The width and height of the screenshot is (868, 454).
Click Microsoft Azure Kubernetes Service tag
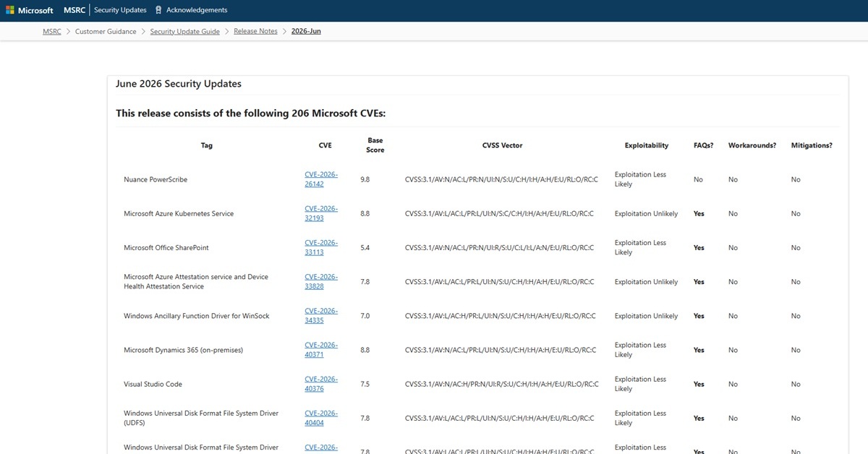pos(179,213)
